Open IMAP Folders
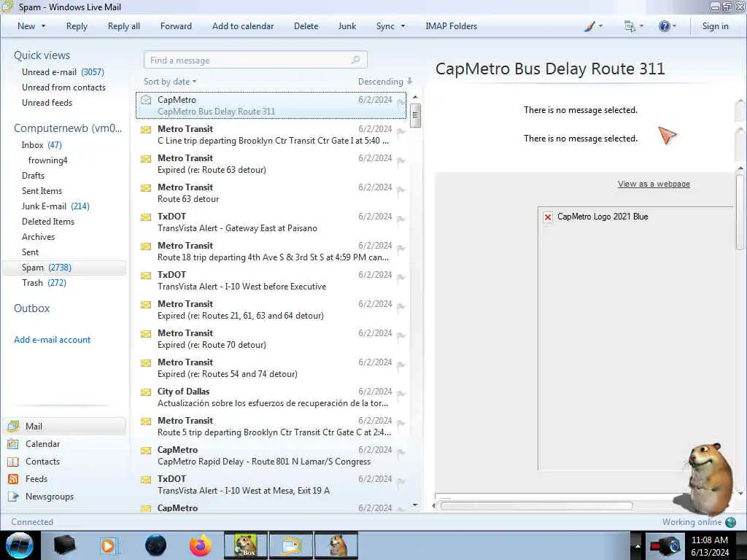This screenshot has height=560, width=747. click(451, 26)
